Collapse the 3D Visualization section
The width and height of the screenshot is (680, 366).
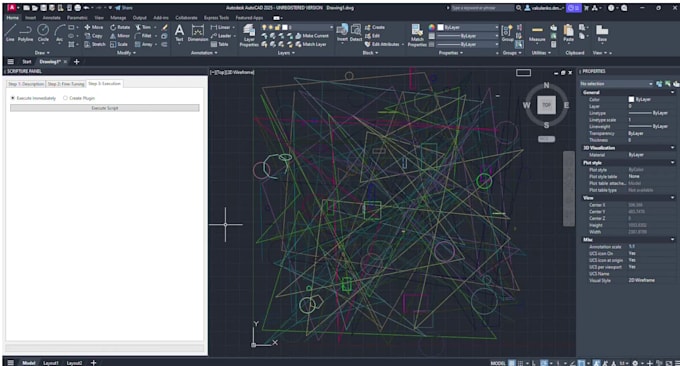(x=672, y=148)
